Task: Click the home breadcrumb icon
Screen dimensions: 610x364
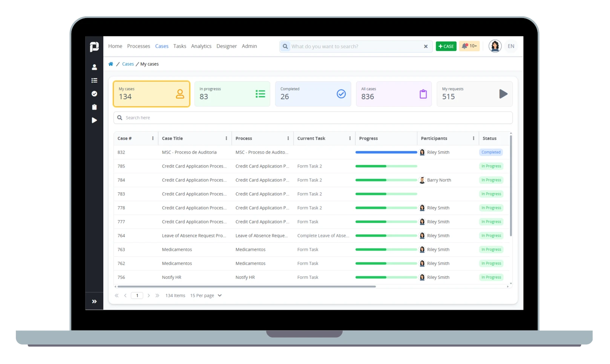Action: tap(111, 64)
